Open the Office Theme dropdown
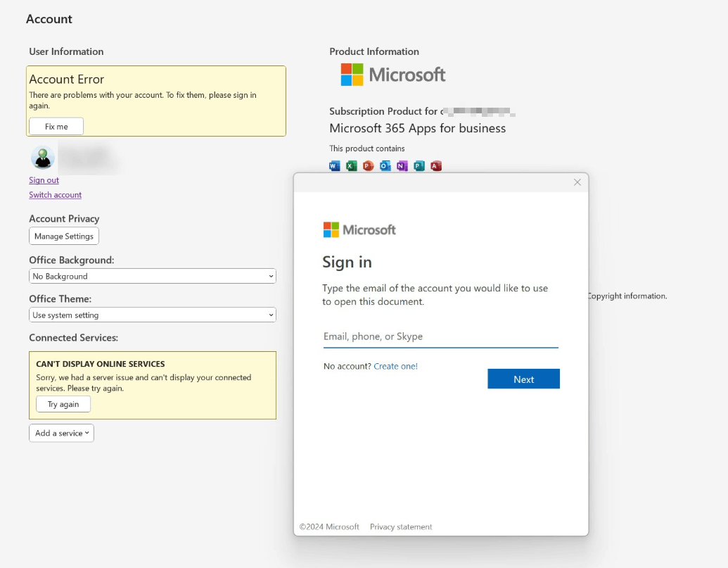Viewport: 728px width, 568px height. 153,315
